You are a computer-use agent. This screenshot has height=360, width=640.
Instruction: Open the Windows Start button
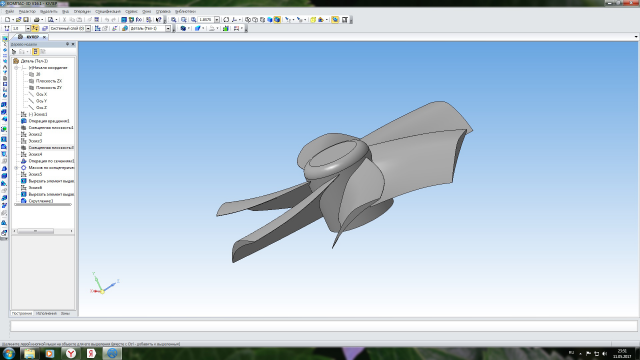(x=9, y=353)
